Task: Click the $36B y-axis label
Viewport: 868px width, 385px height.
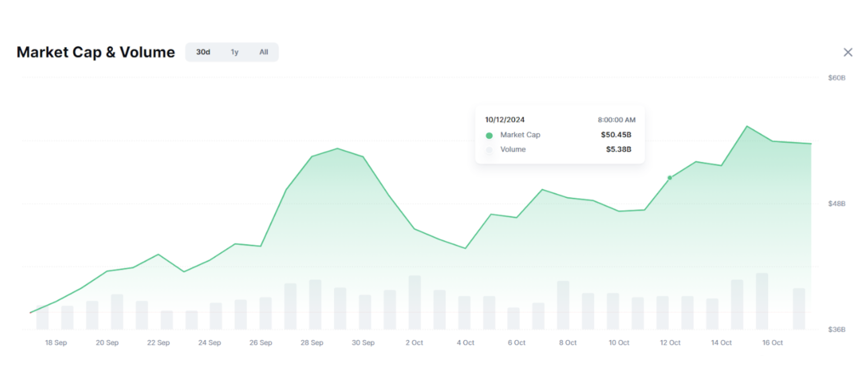Action: (836, 329)
